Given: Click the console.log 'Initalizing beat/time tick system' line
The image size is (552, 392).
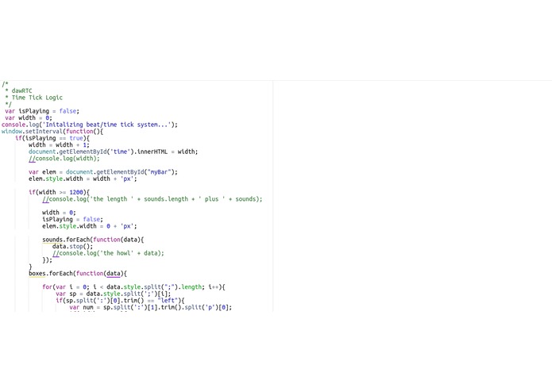Looking at the screenshot, I should click(90, 125).
